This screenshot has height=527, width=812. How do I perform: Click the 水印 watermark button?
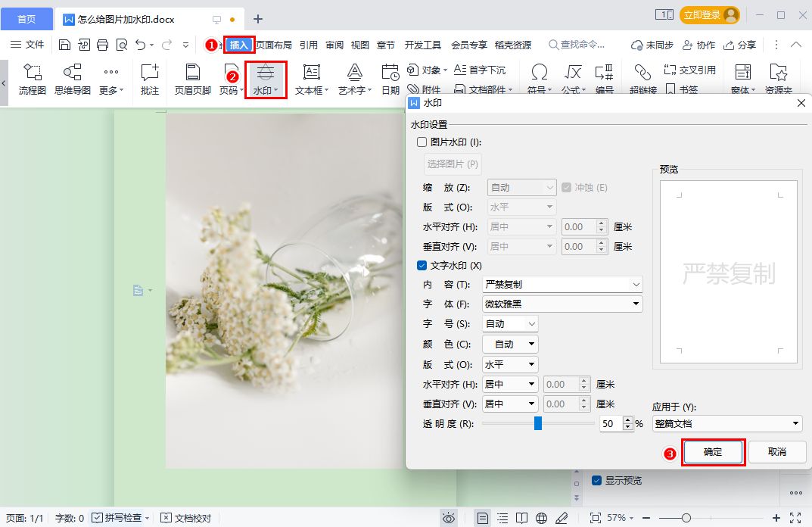pos(265,80)
